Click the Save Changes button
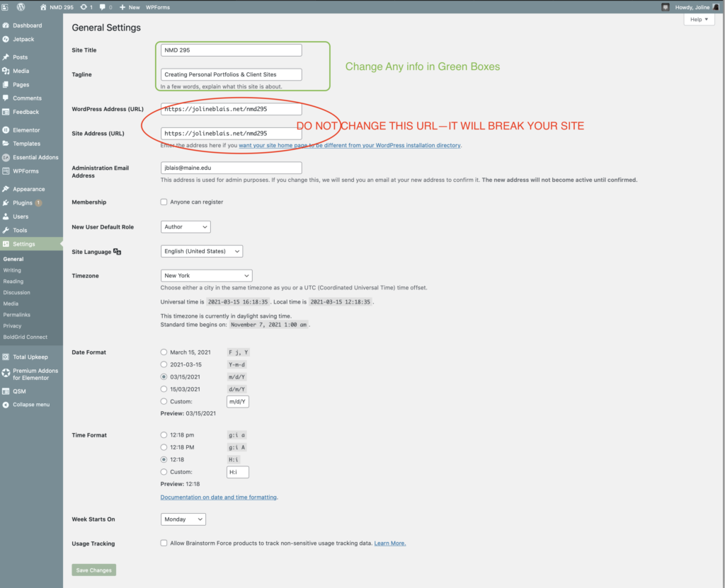 tap(93, 570)
